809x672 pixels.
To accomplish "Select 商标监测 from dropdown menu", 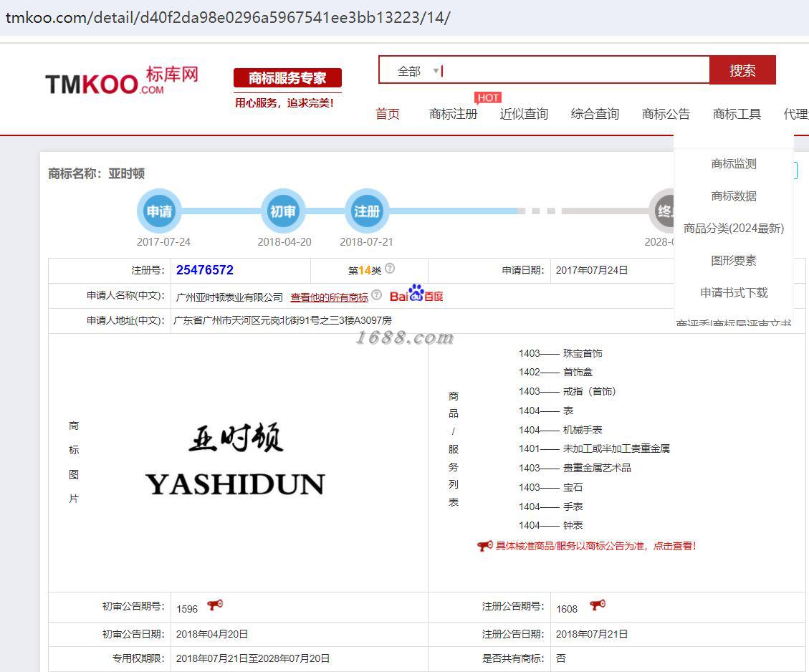I will point(734,163).
